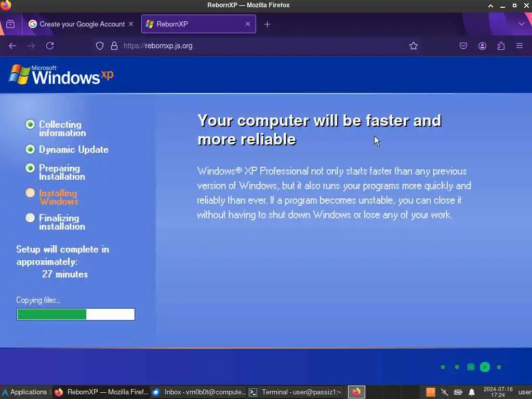The width and height of the screenshot is (532, 399).
Task: Click the Copying files progress bar
Action: [x=76, y=314]
